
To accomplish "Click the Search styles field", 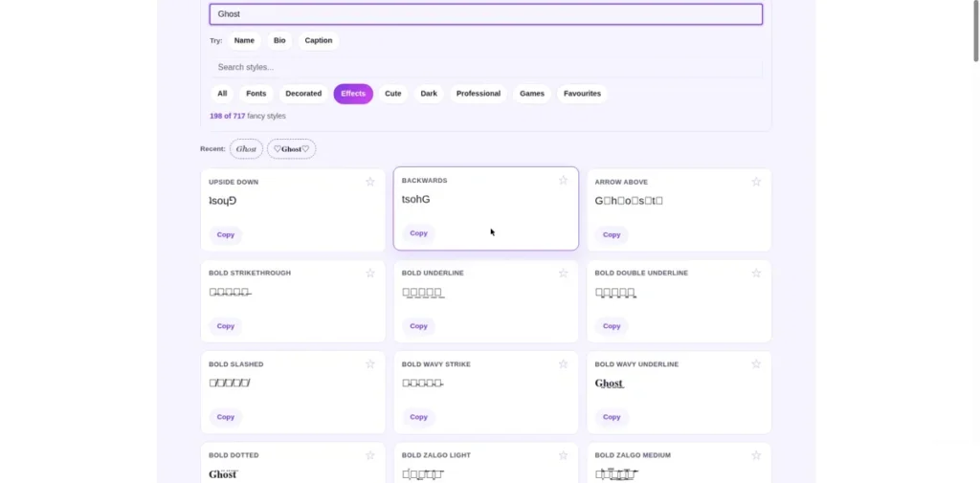I will (x=485, y=68).
